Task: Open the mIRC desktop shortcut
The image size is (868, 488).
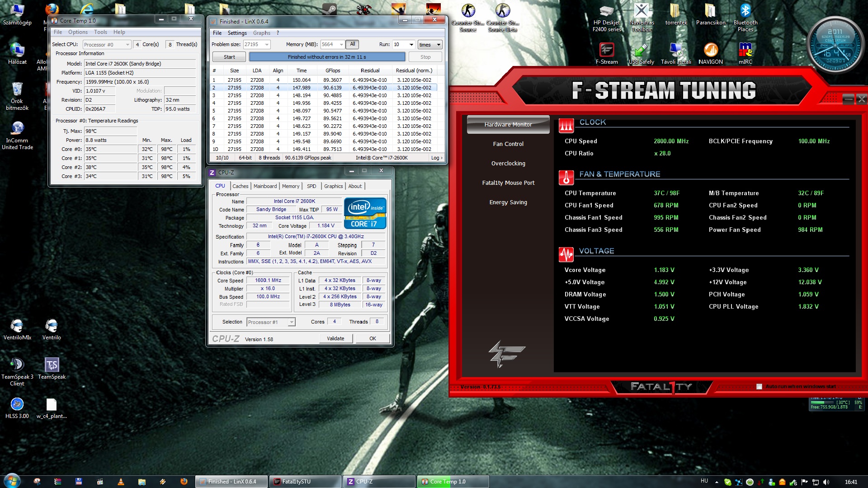Action: point(745,51)
